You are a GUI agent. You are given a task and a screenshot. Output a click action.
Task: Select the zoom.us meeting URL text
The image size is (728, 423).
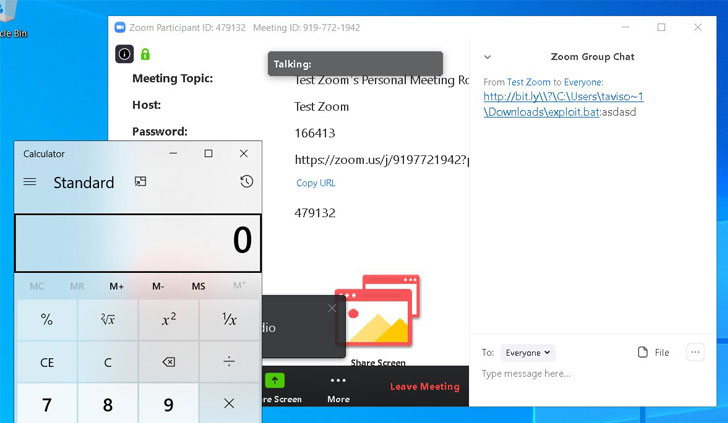coord(381,160)
